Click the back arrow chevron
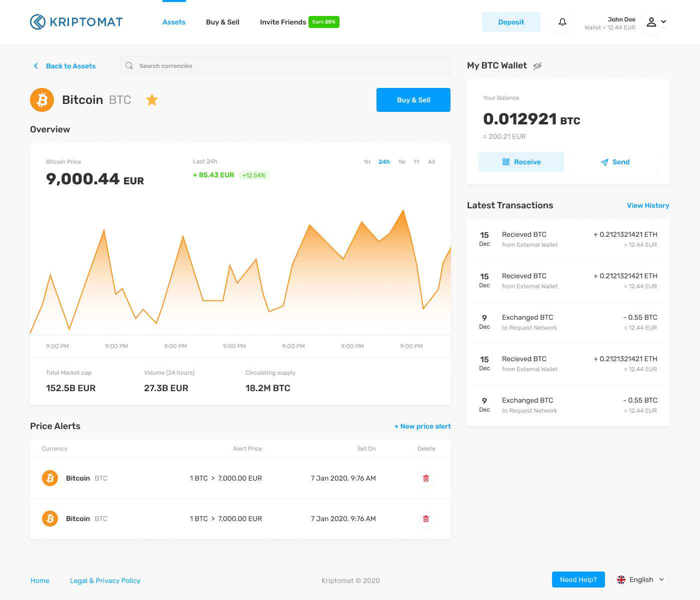This screenshot has width=700, height=600. click(x=35, y=66)
